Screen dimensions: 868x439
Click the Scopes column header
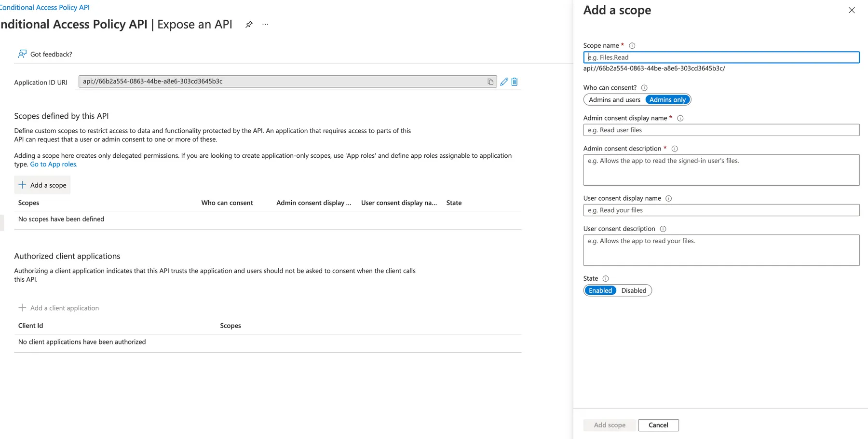28,203
